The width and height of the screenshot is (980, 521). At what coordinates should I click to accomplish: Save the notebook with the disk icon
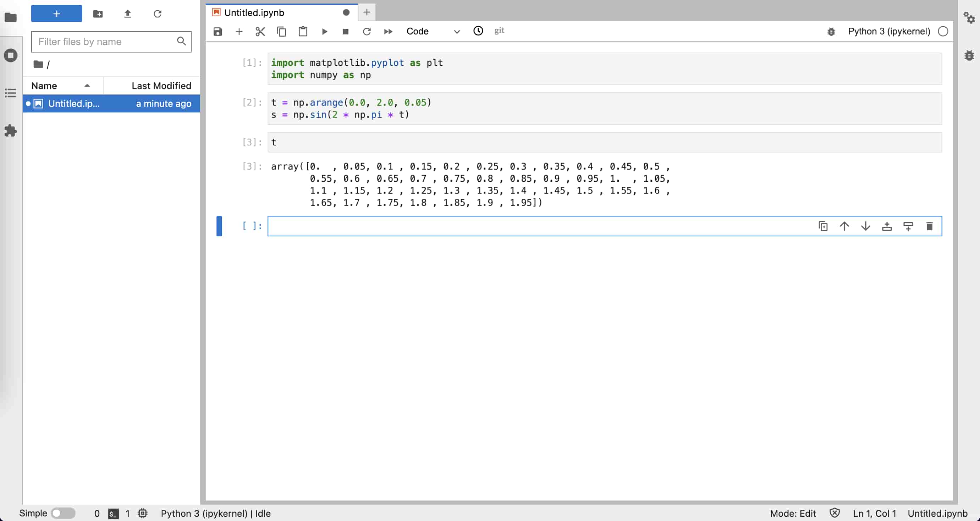click(218, 31)
